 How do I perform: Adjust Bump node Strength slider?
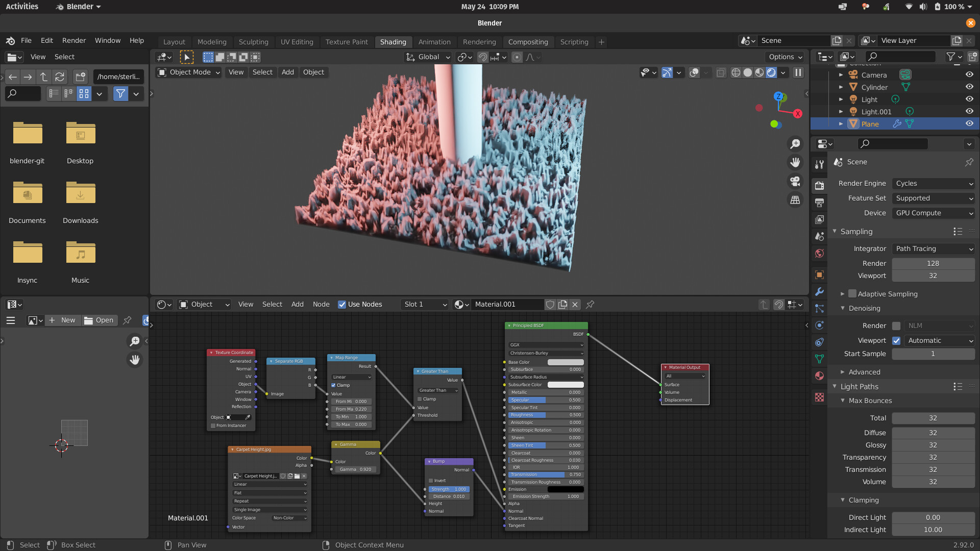click(448, 489)
